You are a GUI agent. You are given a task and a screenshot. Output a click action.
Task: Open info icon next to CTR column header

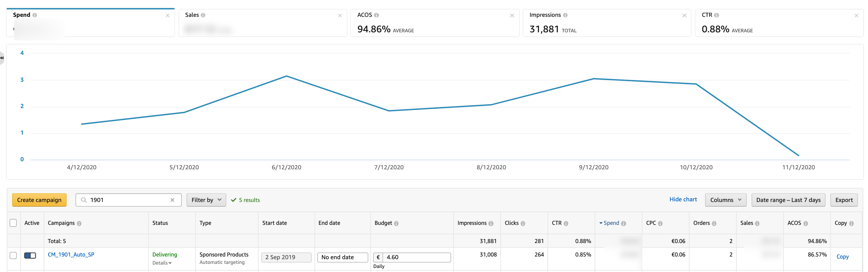pos(566,224)
